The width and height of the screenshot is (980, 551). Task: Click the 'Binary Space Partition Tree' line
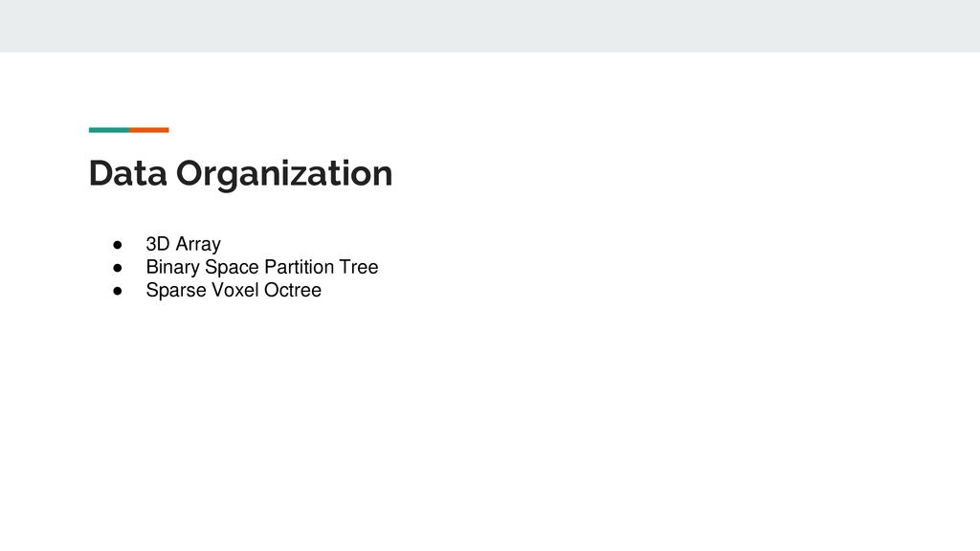262,267
